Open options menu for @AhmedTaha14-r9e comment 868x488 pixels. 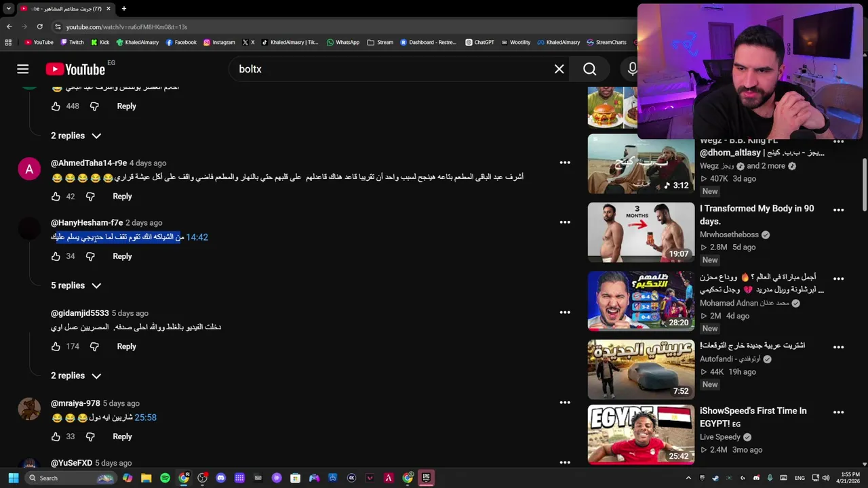point(565,163)
